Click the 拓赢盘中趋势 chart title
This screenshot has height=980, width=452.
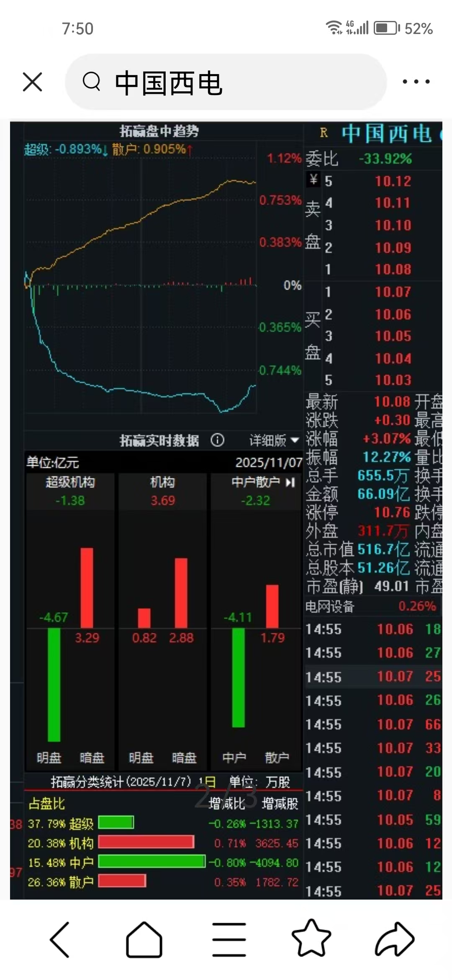pos(159,131)
